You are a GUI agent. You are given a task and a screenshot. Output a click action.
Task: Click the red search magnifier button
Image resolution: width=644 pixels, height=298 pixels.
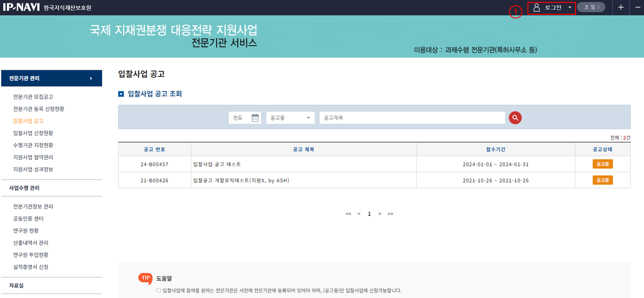(515, 118)
